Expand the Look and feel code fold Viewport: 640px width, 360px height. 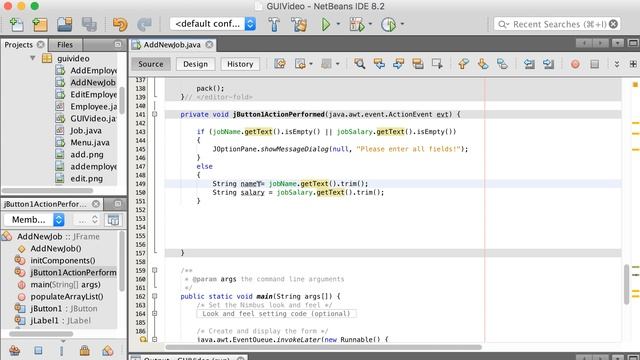coord(155,313)
